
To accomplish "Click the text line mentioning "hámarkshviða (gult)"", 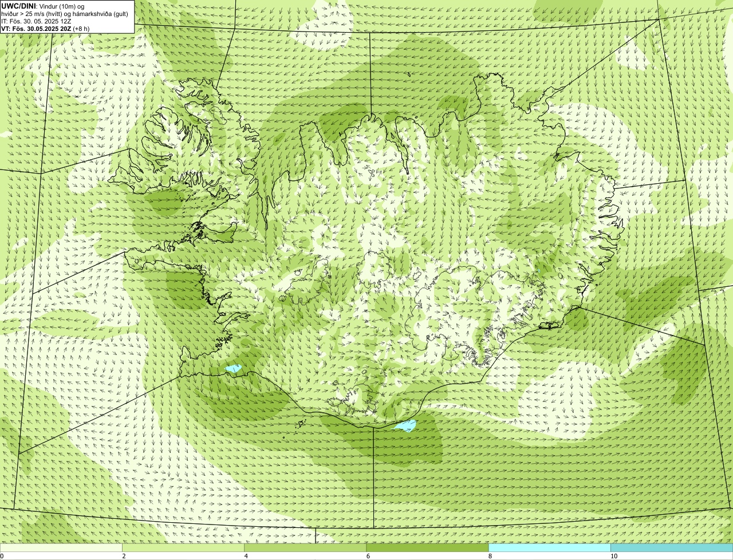I will click(x=65, y=13).
